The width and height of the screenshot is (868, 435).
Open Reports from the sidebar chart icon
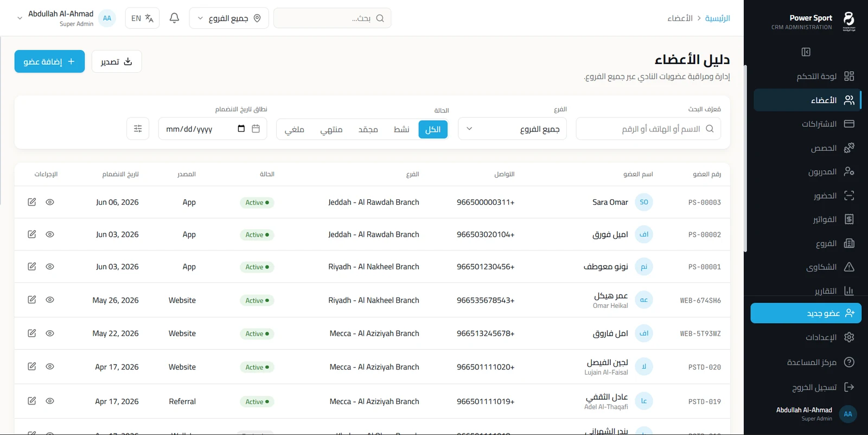849,291
